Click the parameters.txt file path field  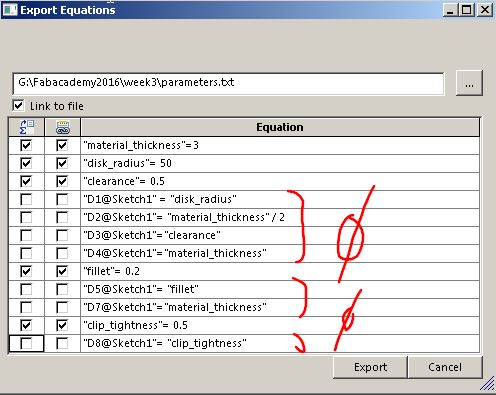pyautogui.click(x=228, y=83)
